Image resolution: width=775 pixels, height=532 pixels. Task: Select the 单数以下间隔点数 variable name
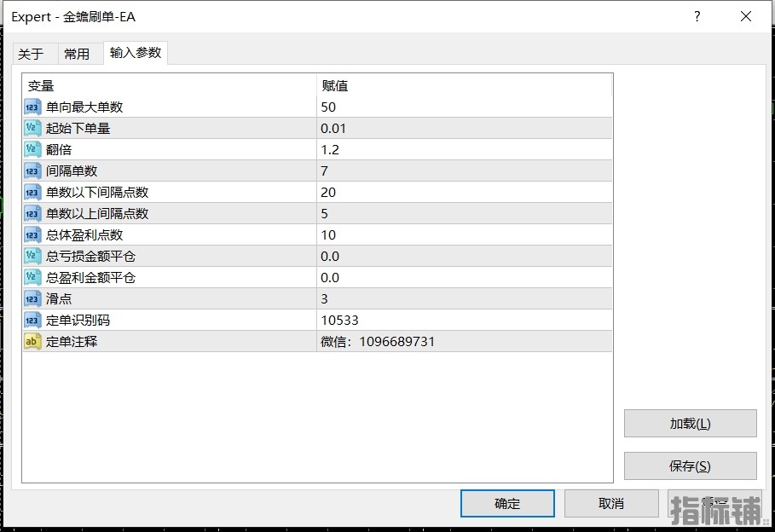click(x=97, y=192)
